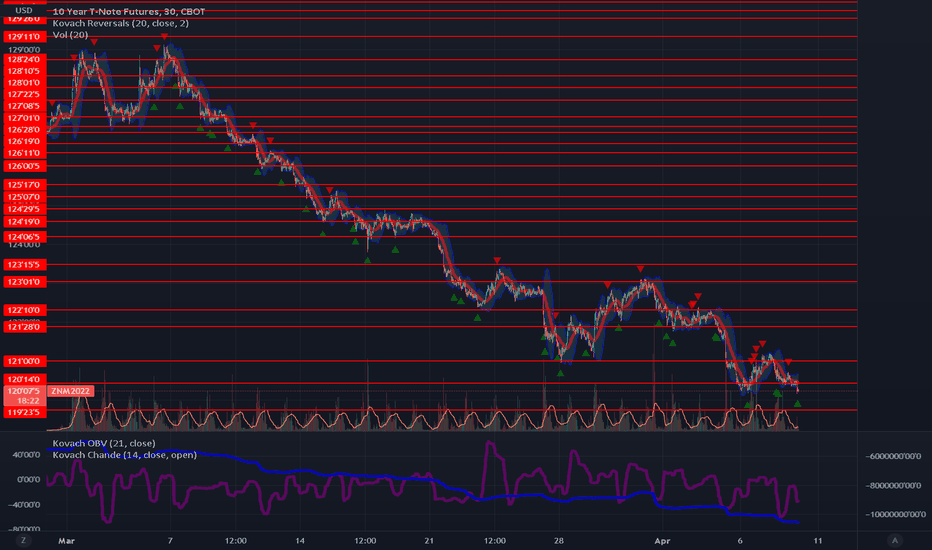Select the 124'29'5 price level label
Viewport: 932px width, 550px height.
24,209
